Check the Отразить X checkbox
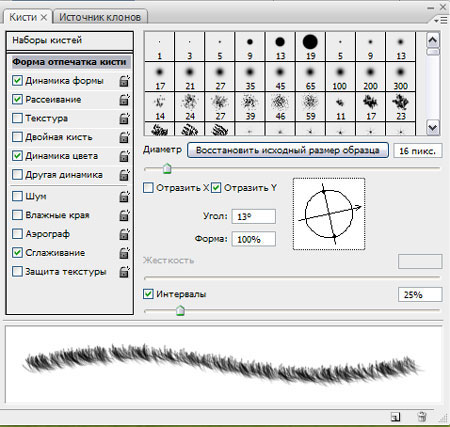The width and height of the screenshot is (450, 427). pos(148,188)
